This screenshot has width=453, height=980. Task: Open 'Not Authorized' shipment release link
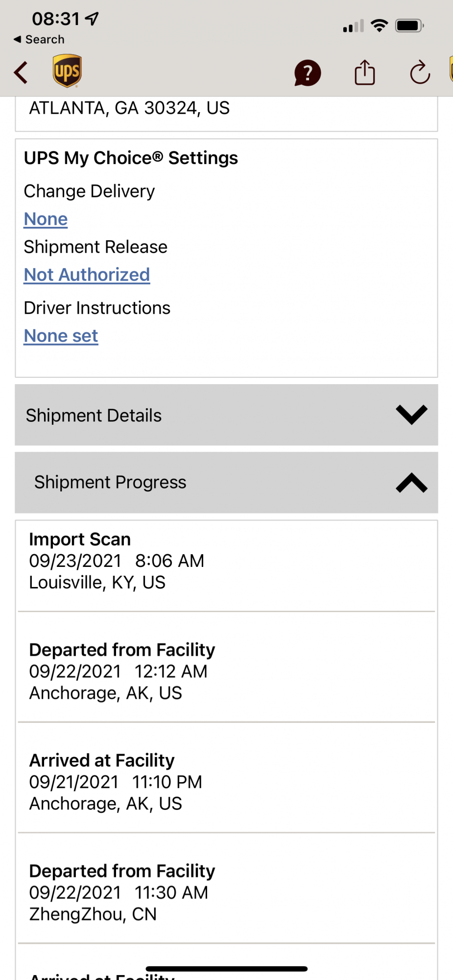tap(87, 275)
